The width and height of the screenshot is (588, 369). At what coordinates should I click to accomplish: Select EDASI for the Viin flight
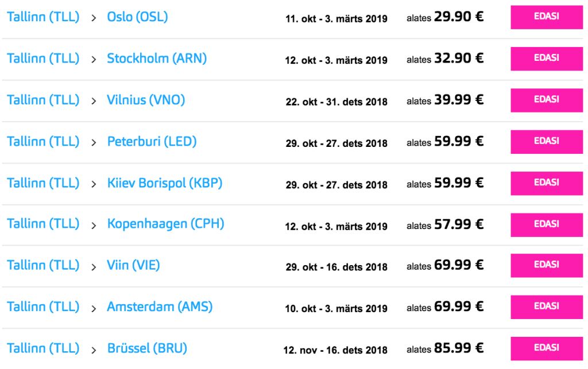coord(546,266)
